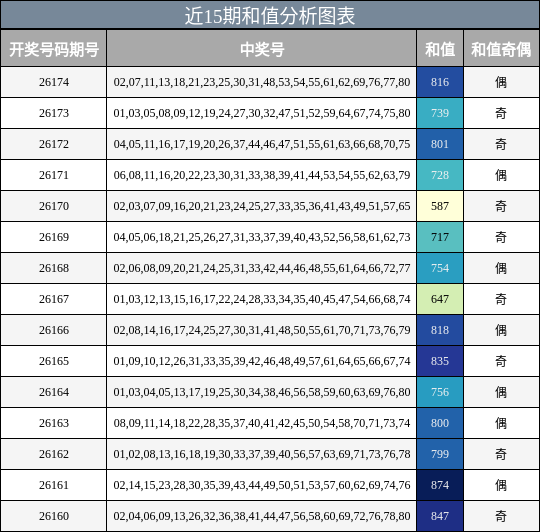Click the 偶 parity cell for 26166
Screen dimensions: 540x532
pyautogui.click(x=501, y=330)
